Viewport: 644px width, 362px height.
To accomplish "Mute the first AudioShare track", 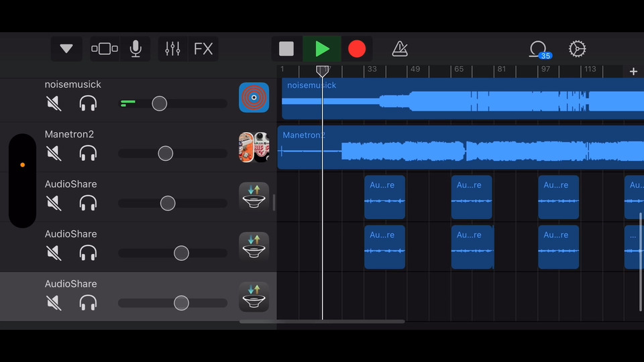I will (x=54, y=202).
